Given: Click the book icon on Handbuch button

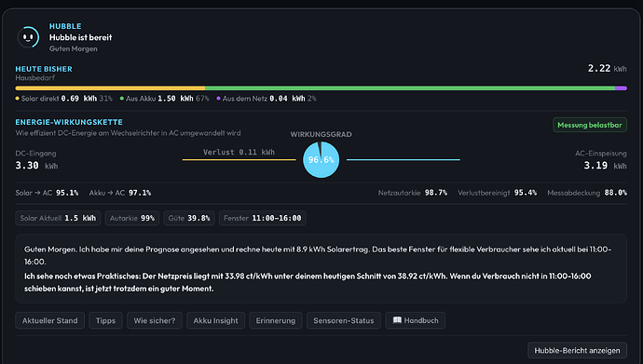Looking at the screenshot, I should point(397,319).
